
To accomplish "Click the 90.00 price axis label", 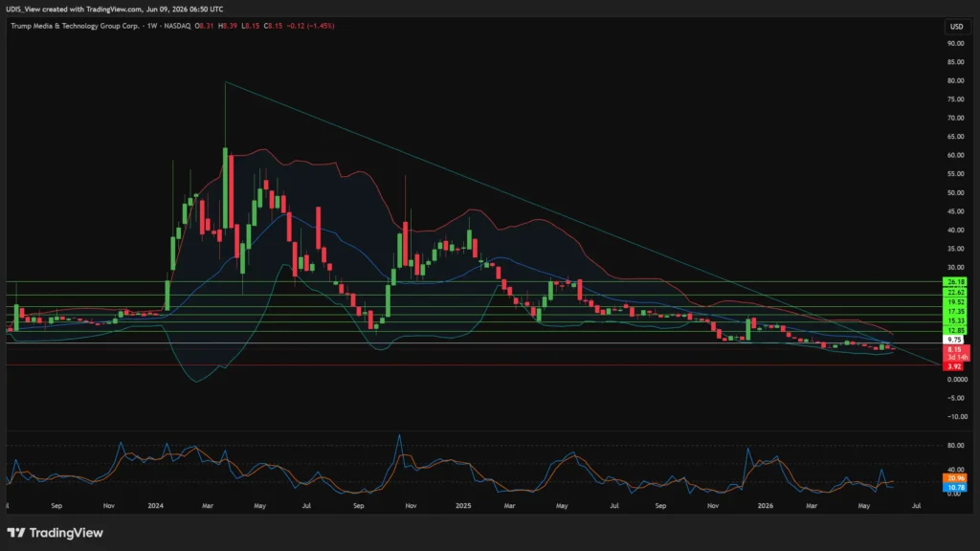I will click(x=955, y=43).
